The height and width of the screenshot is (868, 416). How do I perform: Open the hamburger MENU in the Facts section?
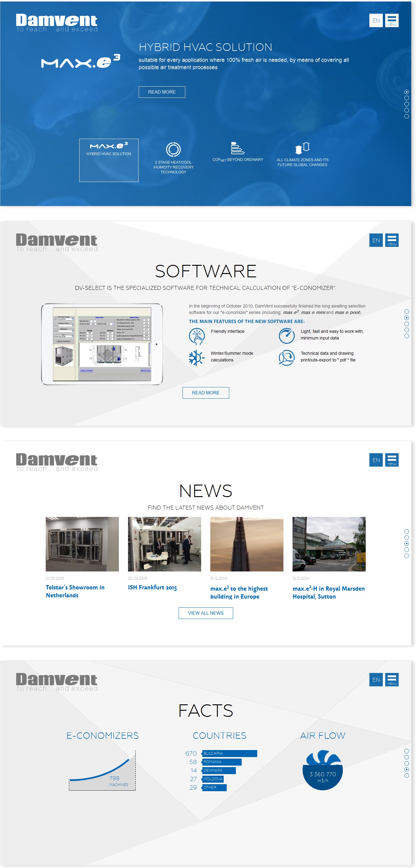point(392,680)
